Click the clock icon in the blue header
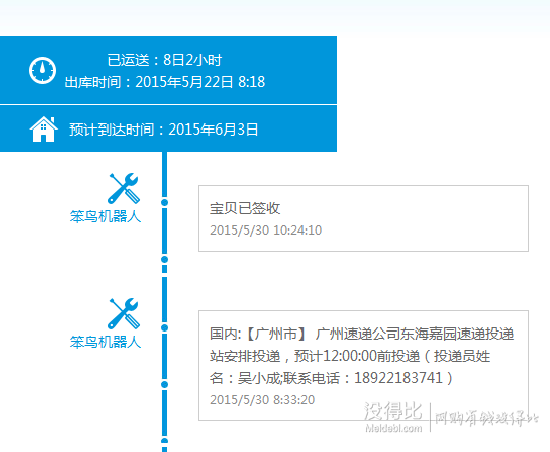The height and width of the screenshot is (452, 550). (x=42, y=70)
